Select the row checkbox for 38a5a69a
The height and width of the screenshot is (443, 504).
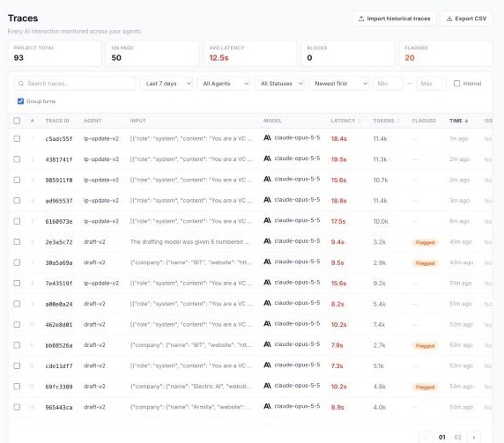coord(17,262)
